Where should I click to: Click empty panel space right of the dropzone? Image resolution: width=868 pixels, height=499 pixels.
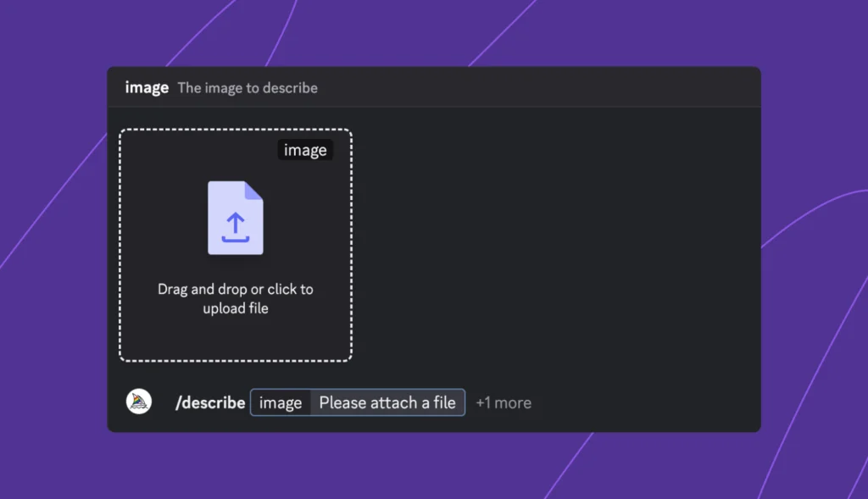click(551, 246)
